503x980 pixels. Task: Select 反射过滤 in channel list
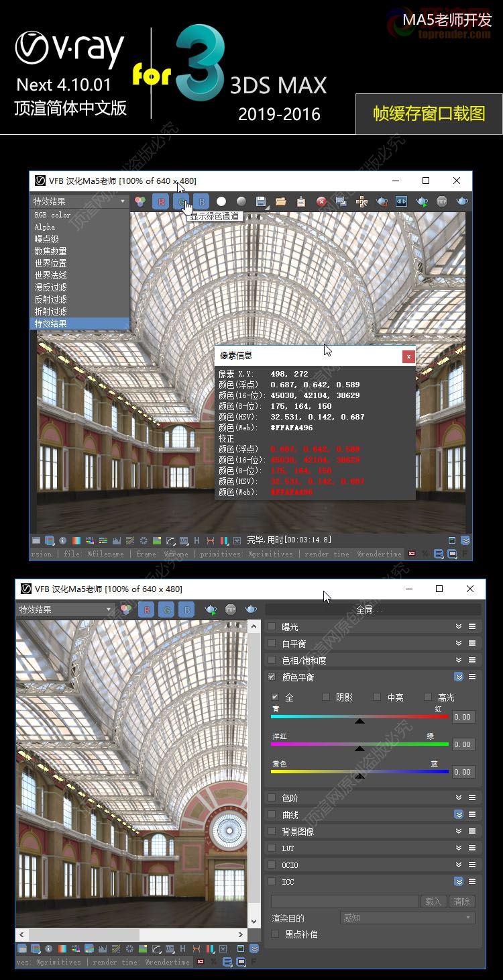[79, 299]
